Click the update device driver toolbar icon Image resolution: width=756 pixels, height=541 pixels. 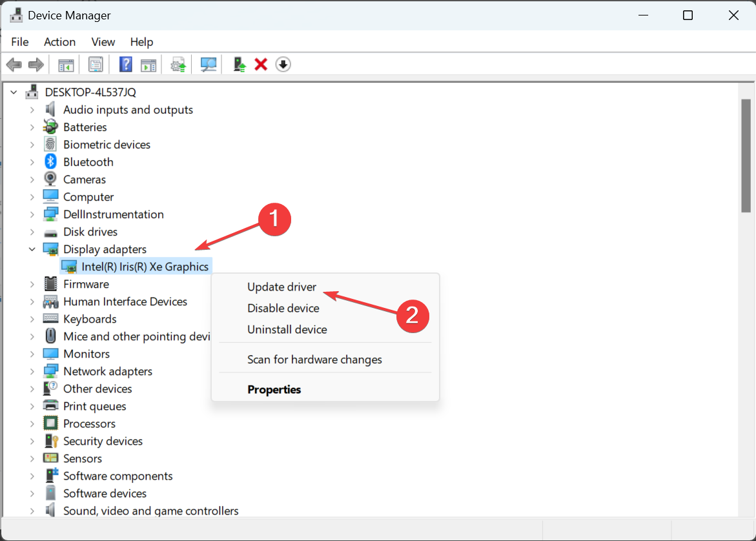(x=178, y=65)
